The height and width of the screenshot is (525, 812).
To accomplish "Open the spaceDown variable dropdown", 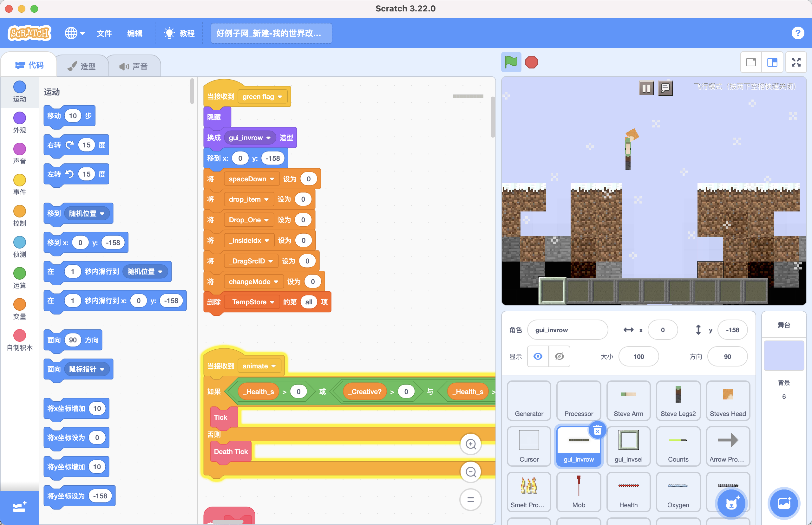I will point(252,179).
